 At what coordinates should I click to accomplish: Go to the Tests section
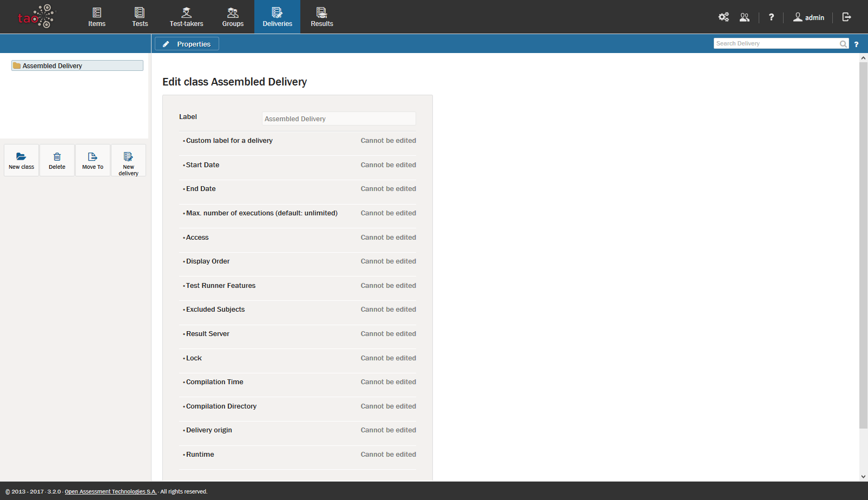(x=140, y=17)
